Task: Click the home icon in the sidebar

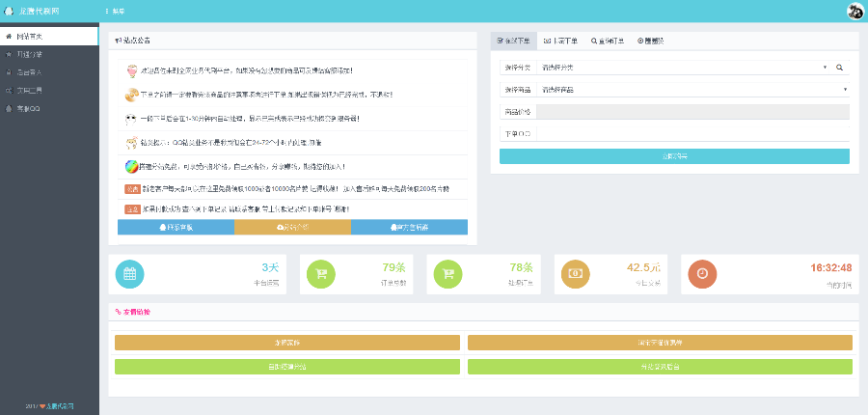Action: point(9,36)
